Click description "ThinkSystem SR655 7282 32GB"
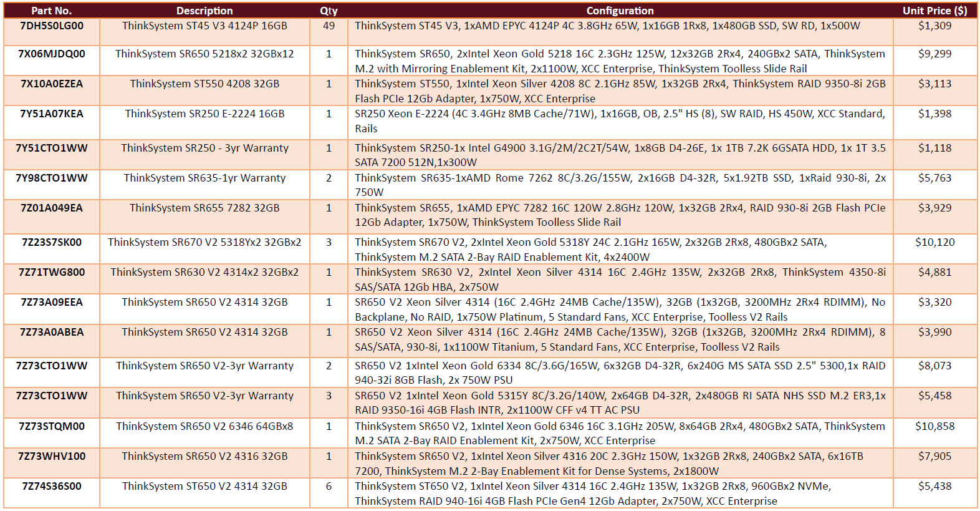Screen dimensions: 980x511 (204, 208)
